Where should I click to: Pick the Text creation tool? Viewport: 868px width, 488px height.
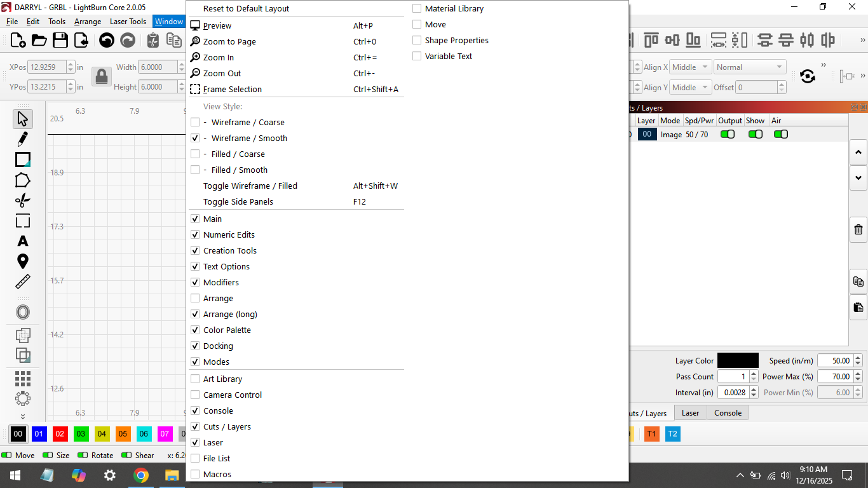point(23,241)
